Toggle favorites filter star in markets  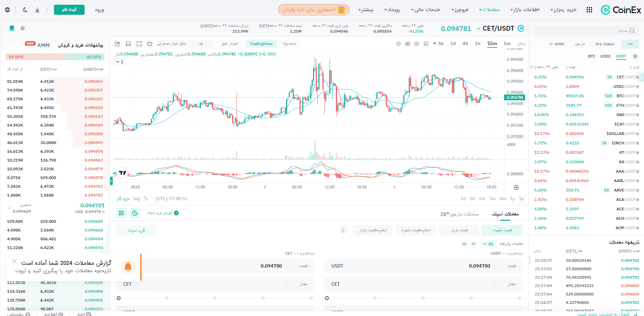635,56
